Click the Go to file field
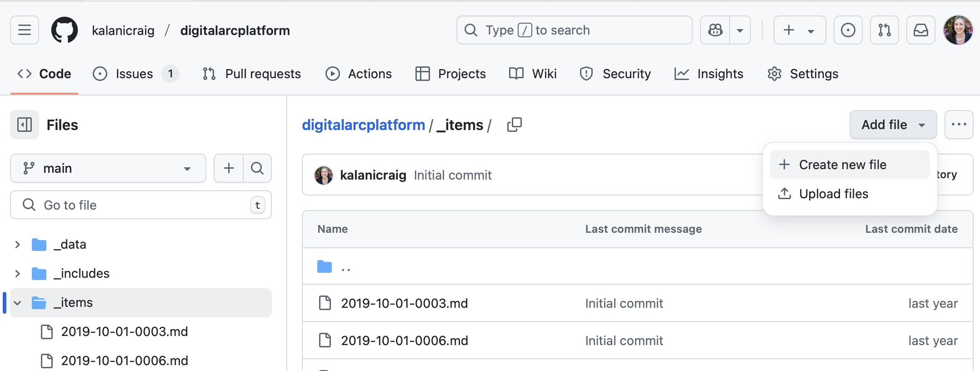The image size is (980, 371). click(x=141, y=205)
